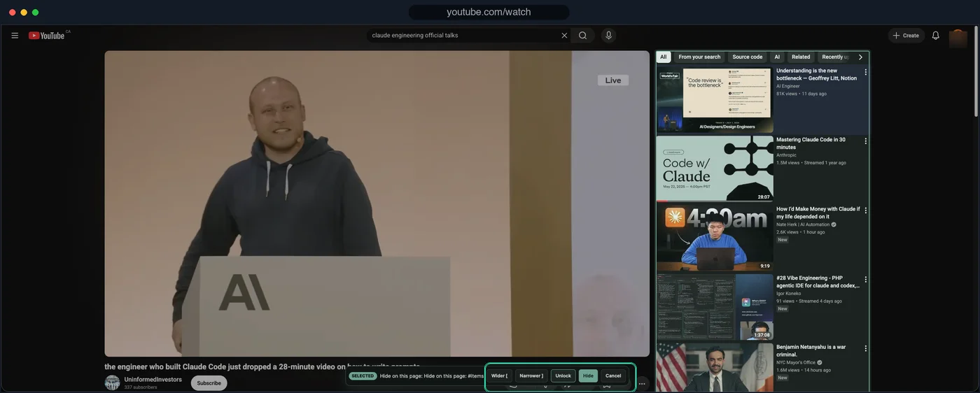Open the Mastering Claude Code title
The image size is (980, 393).
(811, 143)
